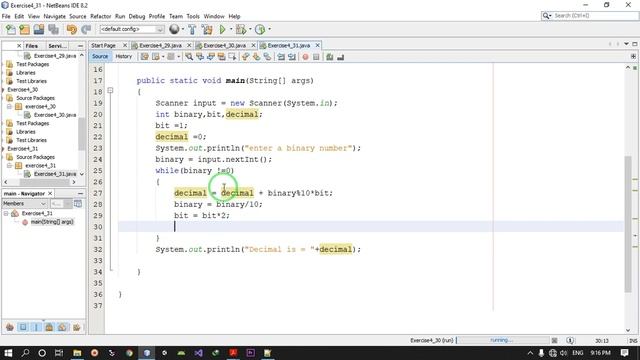Screen dimensions: 640x360
Task: Open the default config dropdown
Action: click(x=132, y=29)
